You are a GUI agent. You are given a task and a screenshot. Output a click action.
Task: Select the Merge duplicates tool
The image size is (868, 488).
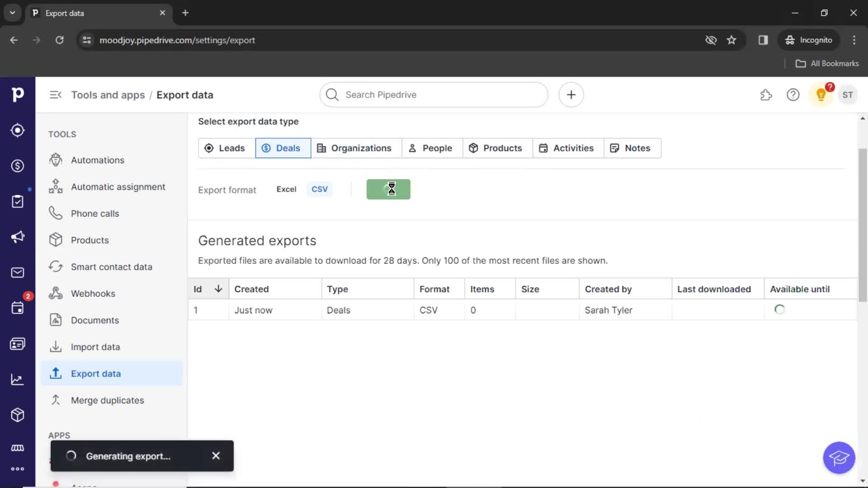click(x=107, y=400)
